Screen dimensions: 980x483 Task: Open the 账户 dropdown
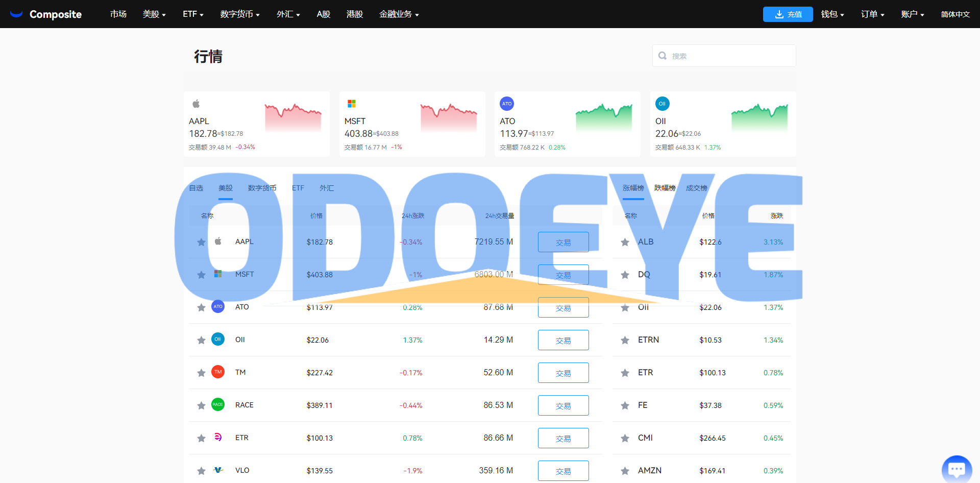click(913, 14)
